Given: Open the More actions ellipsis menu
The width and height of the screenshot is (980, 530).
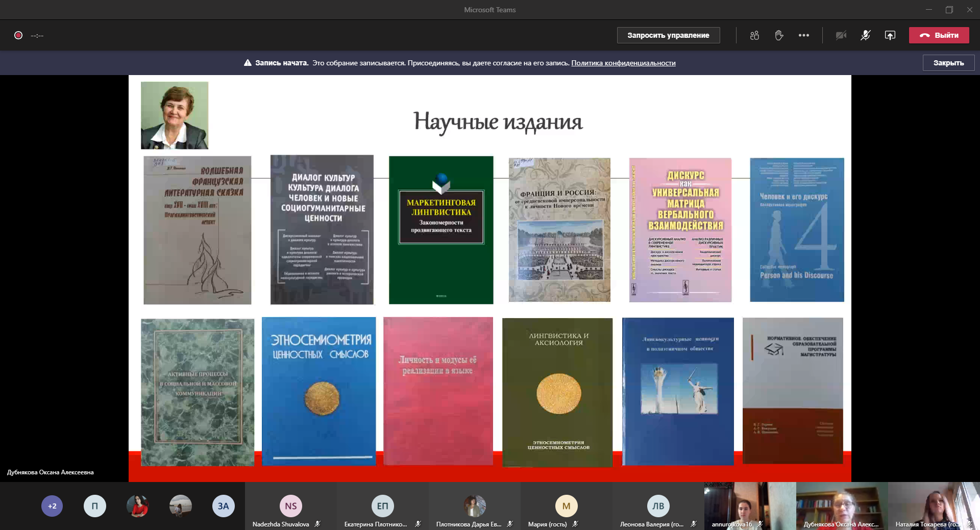Looking at the screenshot, I should click(x=804, y=35).
